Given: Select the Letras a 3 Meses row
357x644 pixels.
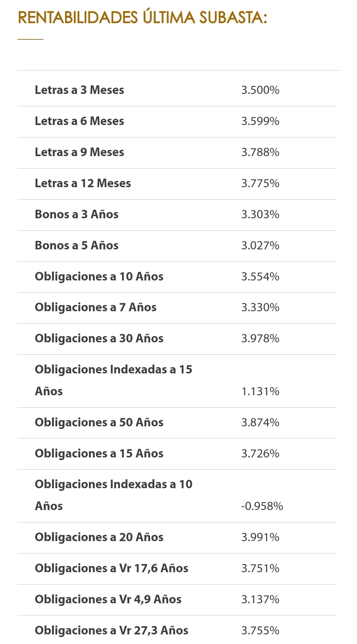Looking at the screenshot, I should 177,90.
